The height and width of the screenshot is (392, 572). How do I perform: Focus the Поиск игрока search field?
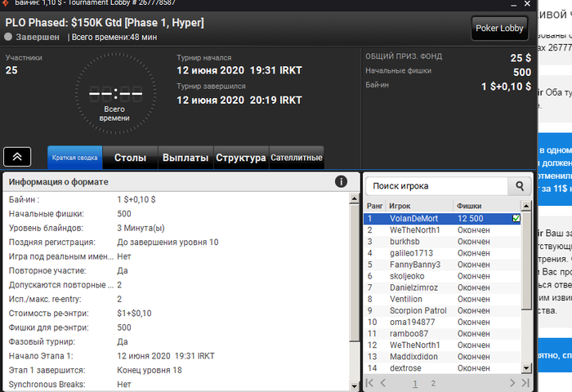pyautogui.click(x=436, y=186)
